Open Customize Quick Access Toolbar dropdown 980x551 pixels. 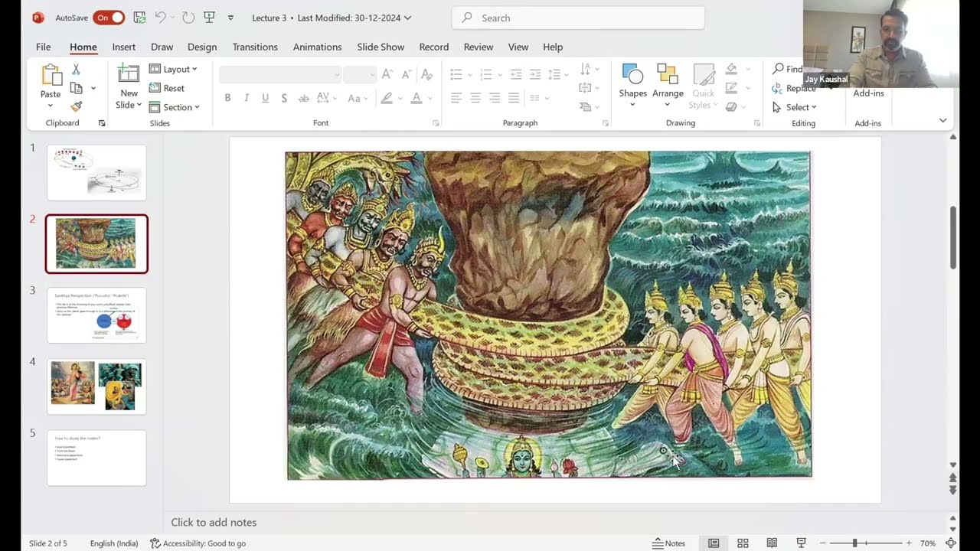230,18
